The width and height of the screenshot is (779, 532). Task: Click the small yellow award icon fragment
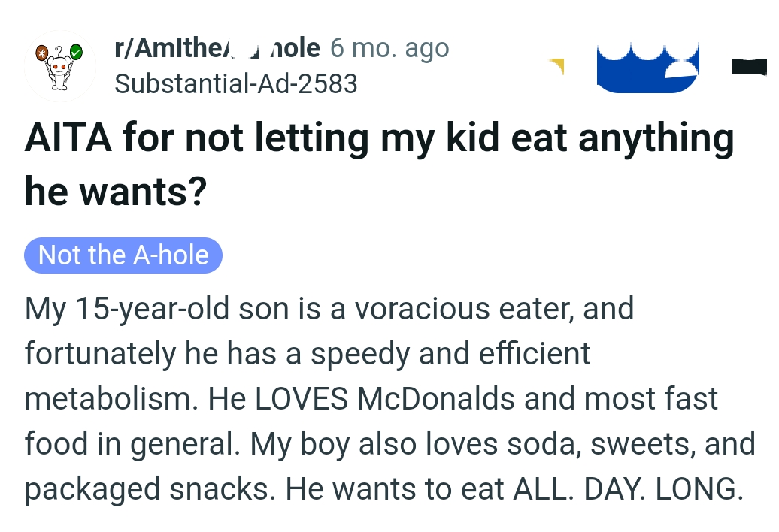pos(556,66)
